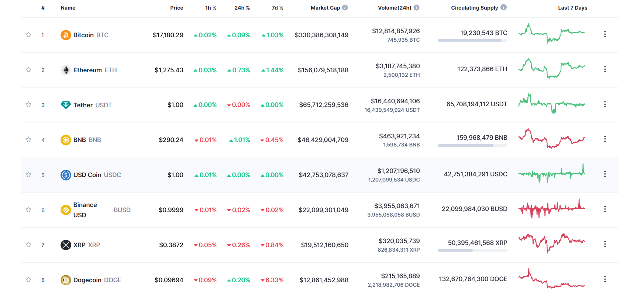The image size is (644, 297).
Task: Click the Circulating Supply info icon
Action: click(503, 7)
